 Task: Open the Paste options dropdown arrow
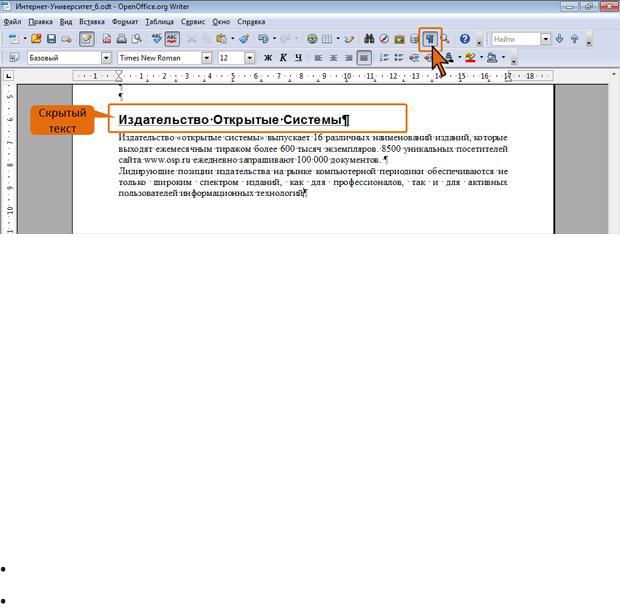click(232, 39)
